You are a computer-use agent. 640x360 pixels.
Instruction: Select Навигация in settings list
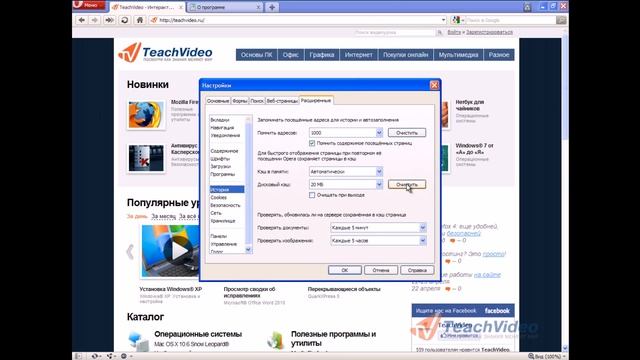222,128
